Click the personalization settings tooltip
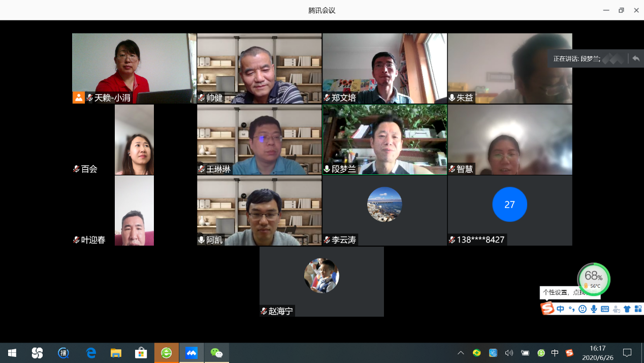Viewport: 644px width, 363px height. pos(564,292)
